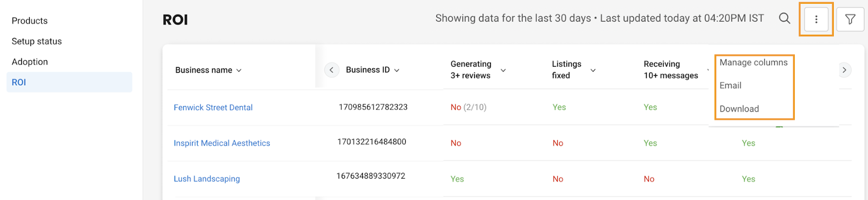Open Generating 3+ reviews column dropdown
Screen dimensions: 868x200
point(503,70)
